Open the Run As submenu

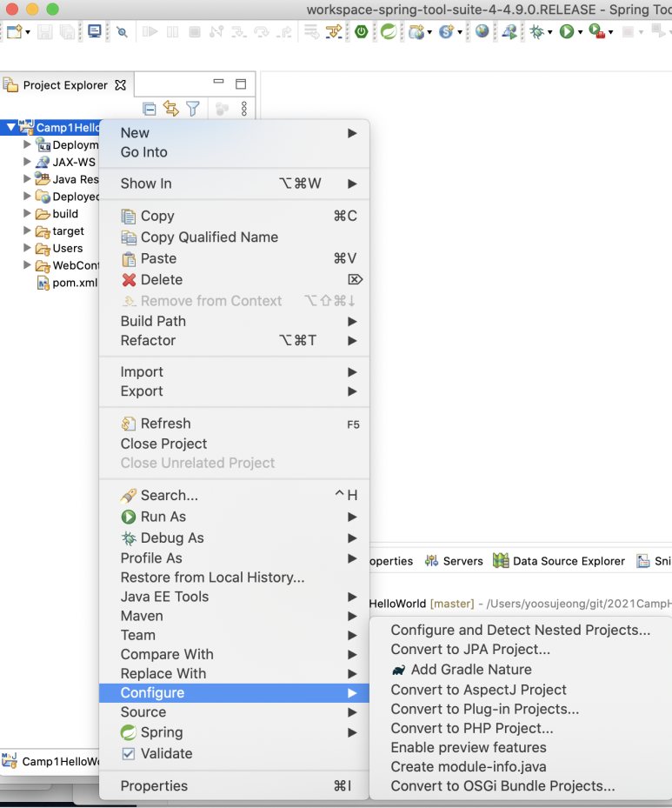click(235, 517)
